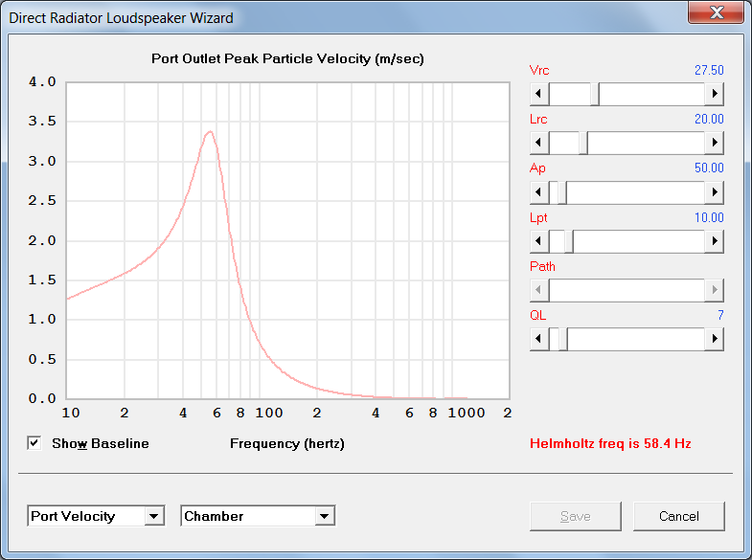Screen dimensions: 752x560
Task: Click the Lrc slider left arrow
Action: pos(539,143)
